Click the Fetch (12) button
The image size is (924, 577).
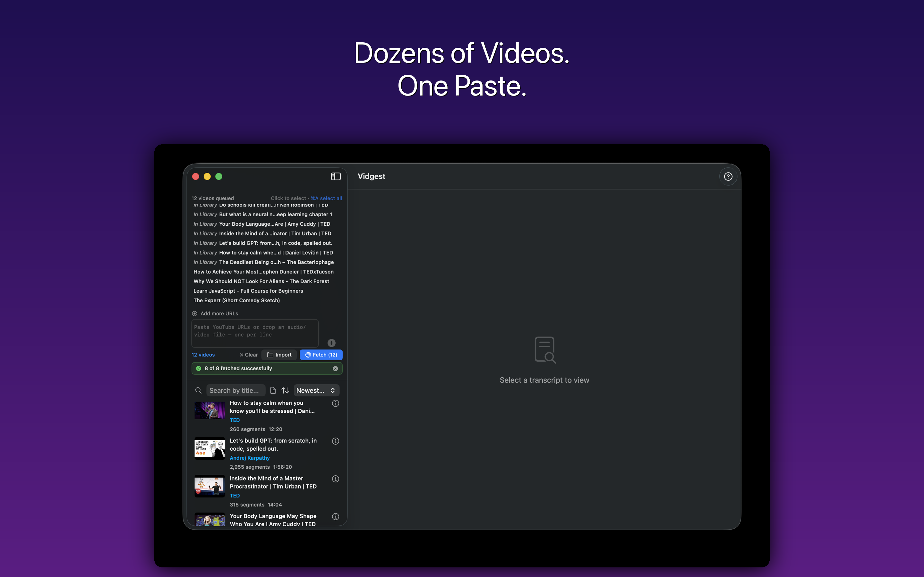coord(321,355)
